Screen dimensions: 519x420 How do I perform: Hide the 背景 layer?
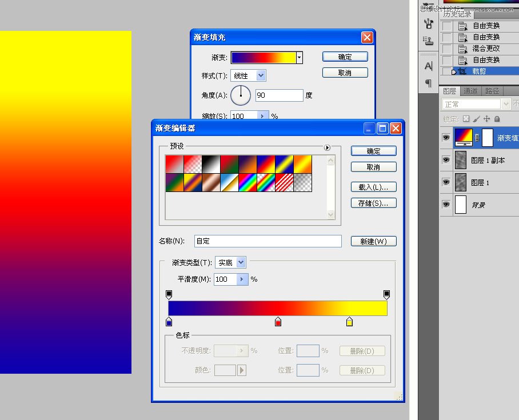446,205
